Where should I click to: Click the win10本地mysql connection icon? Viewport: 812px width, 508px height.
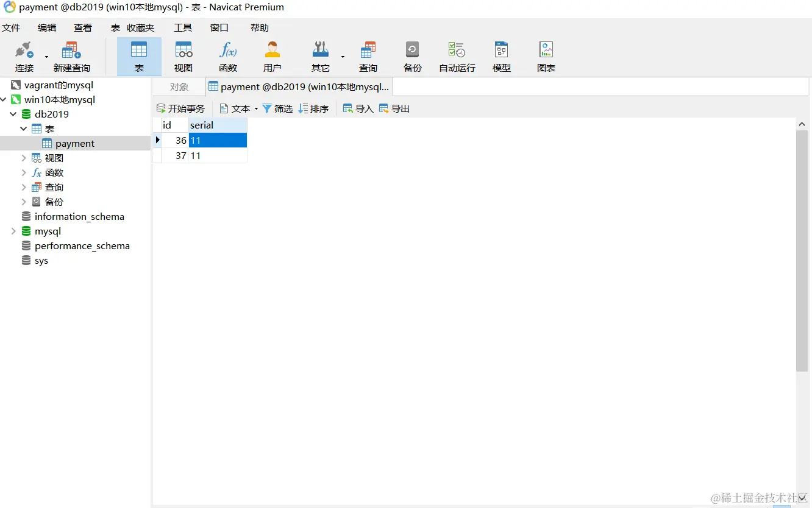[x=16, y=99]
